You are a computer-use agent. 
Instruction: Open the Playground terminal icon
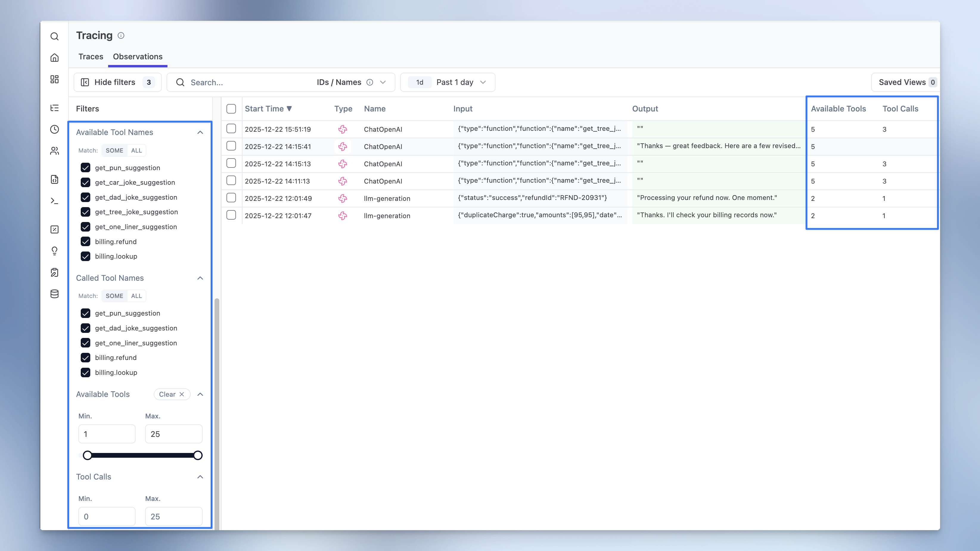point(55,201)
